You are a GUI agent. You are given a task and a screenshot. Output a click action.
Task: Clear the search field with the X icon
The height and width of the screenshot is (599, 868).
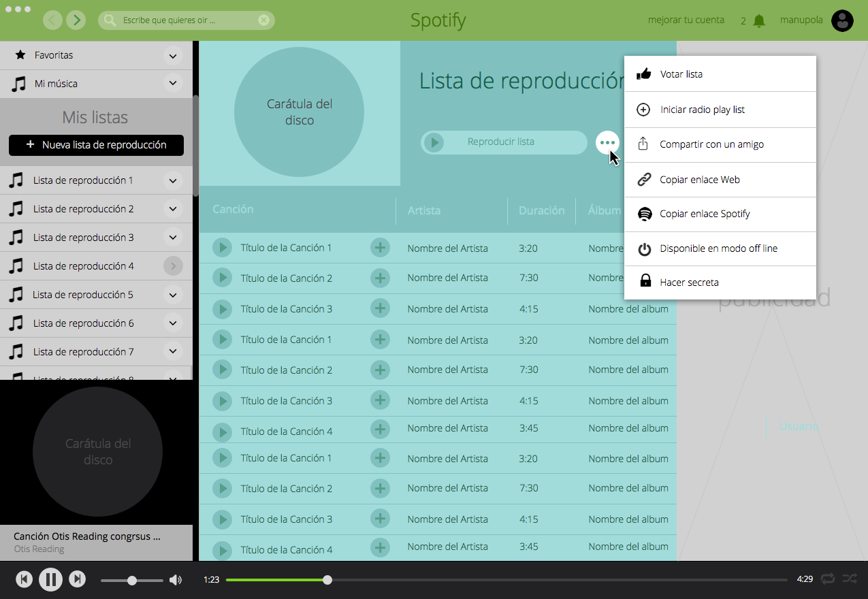(263, 20)
